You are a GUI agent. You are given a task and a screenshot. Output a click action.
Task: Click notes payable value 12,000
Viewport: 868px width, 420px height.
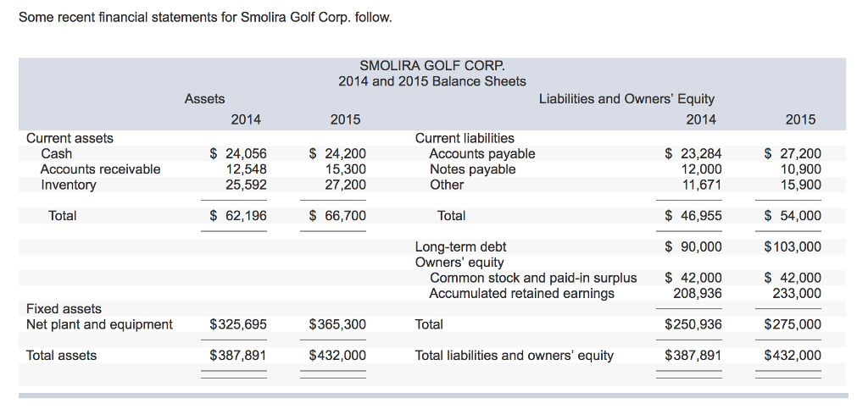(x=701, y=169)
